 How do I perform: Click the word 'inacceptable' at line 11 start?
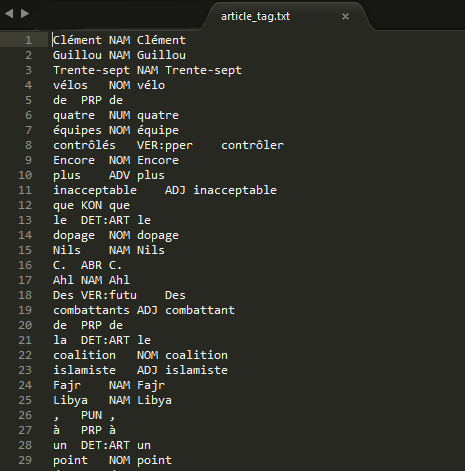click(x=95, y=190)
